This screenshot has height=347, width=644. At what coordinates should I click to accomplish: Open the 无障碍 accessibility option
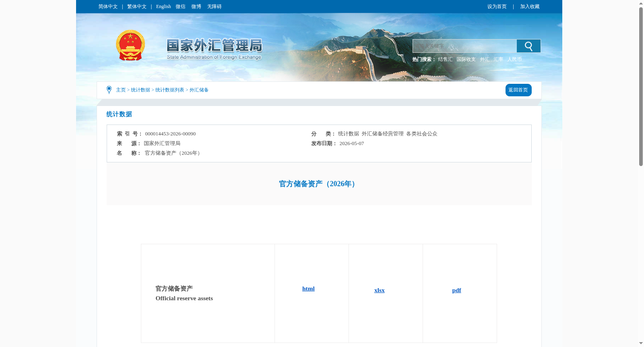tap(214, 6)
